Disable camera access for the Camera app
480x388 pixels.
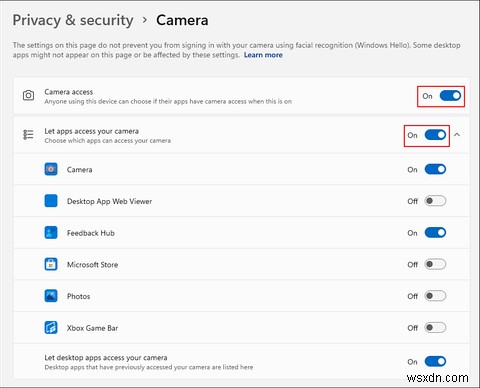pyautogui.click(x=435, y=169)
